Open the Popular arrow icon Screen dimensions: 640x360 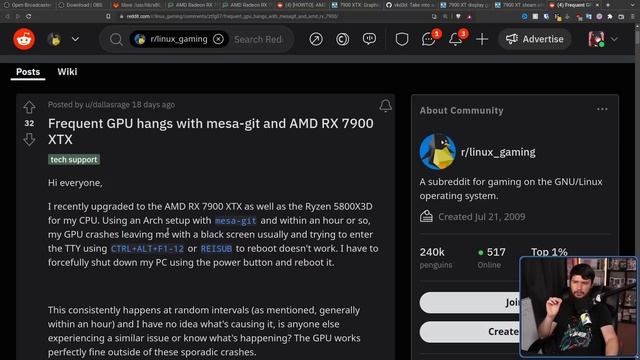tap(316, 39)
